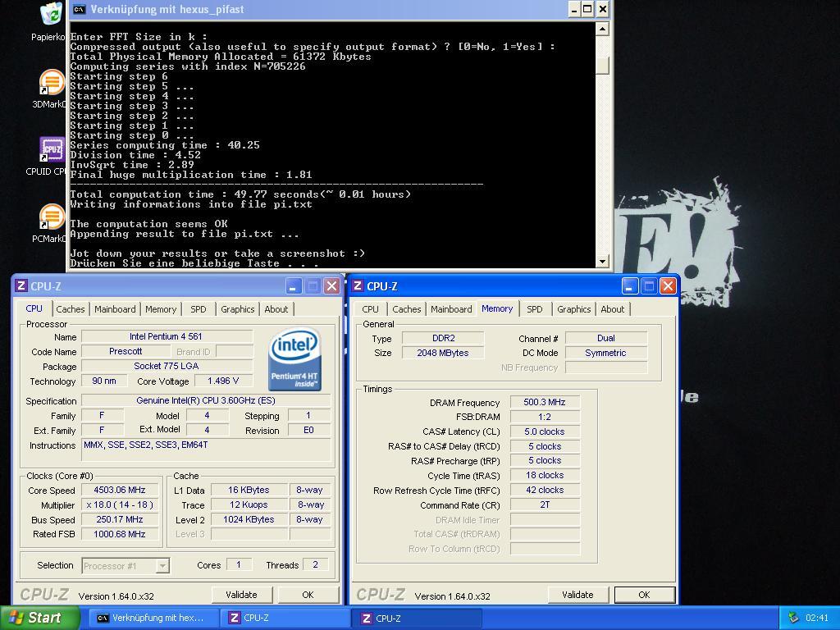This screenshot has height=630, width=840.
Task: Click the Core Speed value 4503.06 MHz
Action: pyautogui.click(x=120, y=490)
